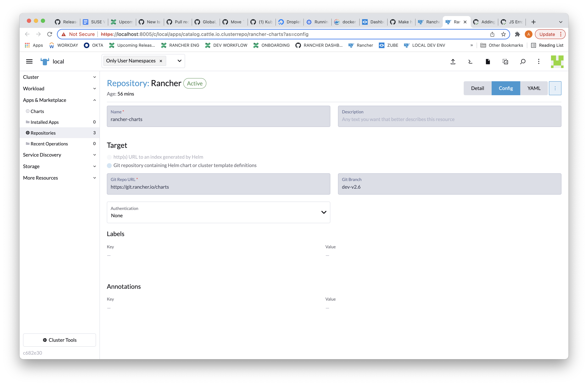The image size is (588, 385).
Task: Click the file document icon in the header
Action: 488,61
